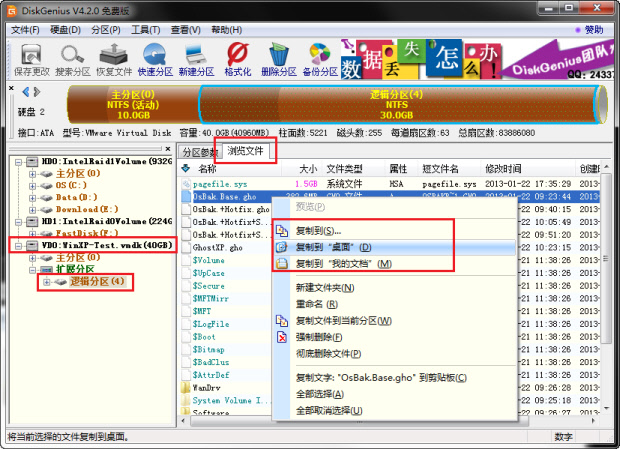Choose 复制文字 'OsBak.Base.gho' 到剪贴板
This screenshot has width=620, height=449.
point(395,377)
